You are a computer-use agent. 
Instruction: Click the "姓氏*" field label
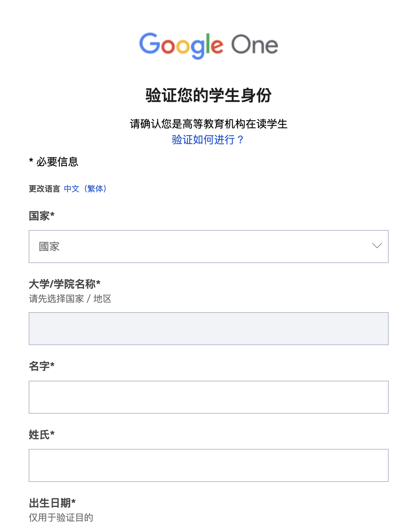(x=42, y=434)
